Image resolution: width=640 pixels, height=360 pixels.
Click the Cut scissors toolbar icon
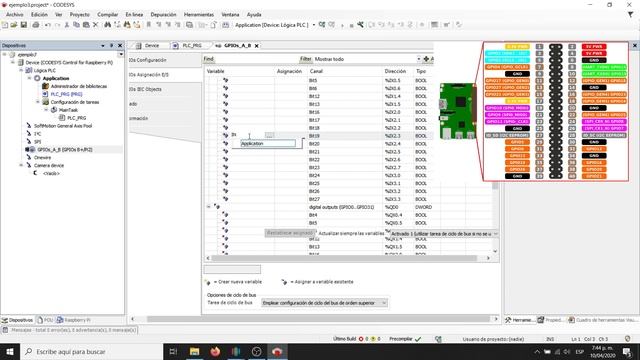67,25
